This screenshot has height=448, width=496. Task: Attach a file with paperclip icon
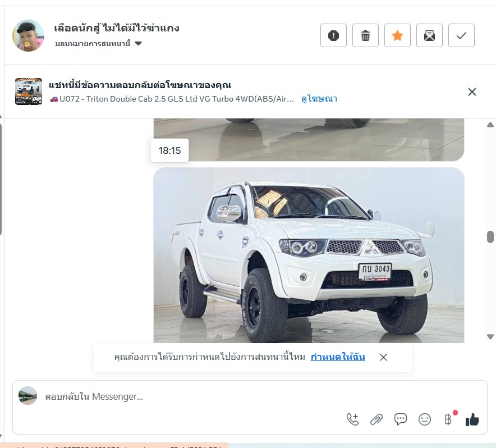click(376, 419)
